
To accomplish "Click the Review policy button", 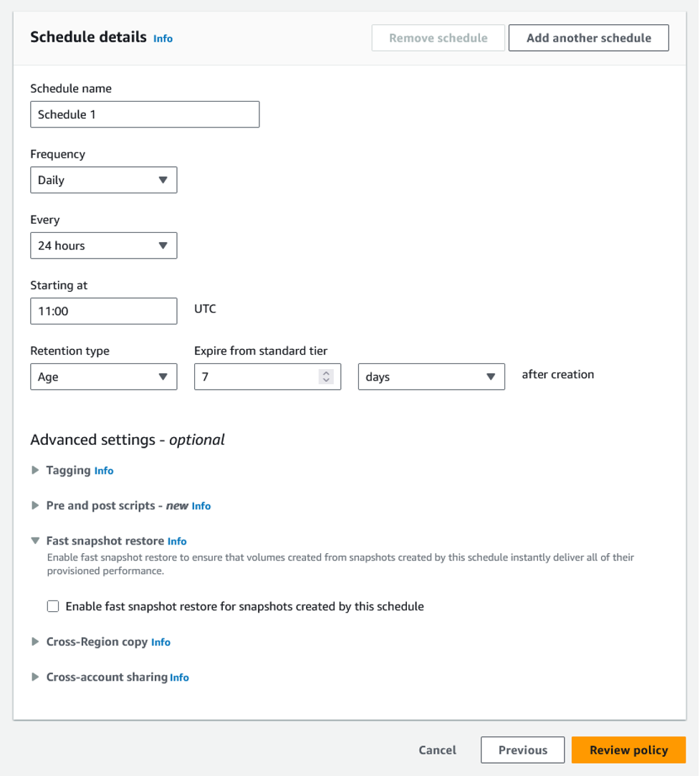I will tap(628, 749).
